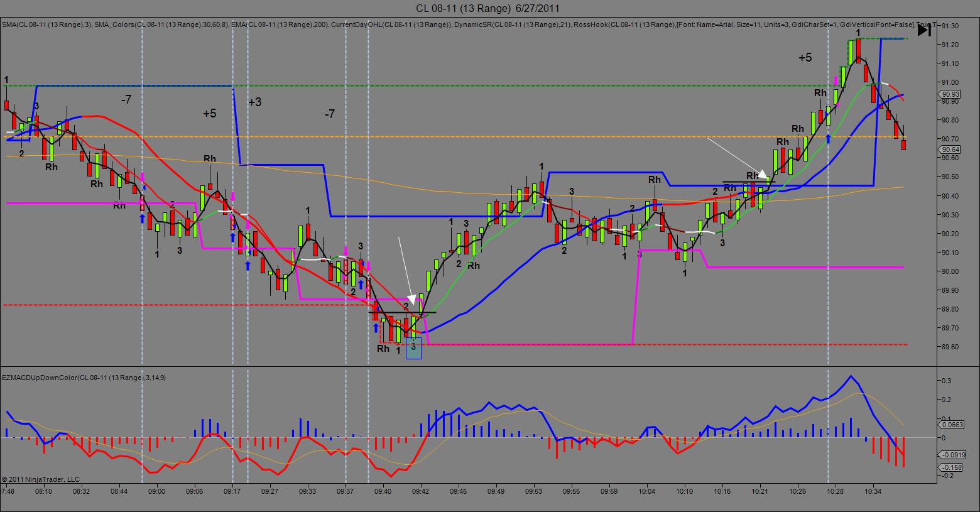Screen dimensions: 980x512
Task: Click the scroll-to-latest-bar arrow icon
Action: [924, 30]
